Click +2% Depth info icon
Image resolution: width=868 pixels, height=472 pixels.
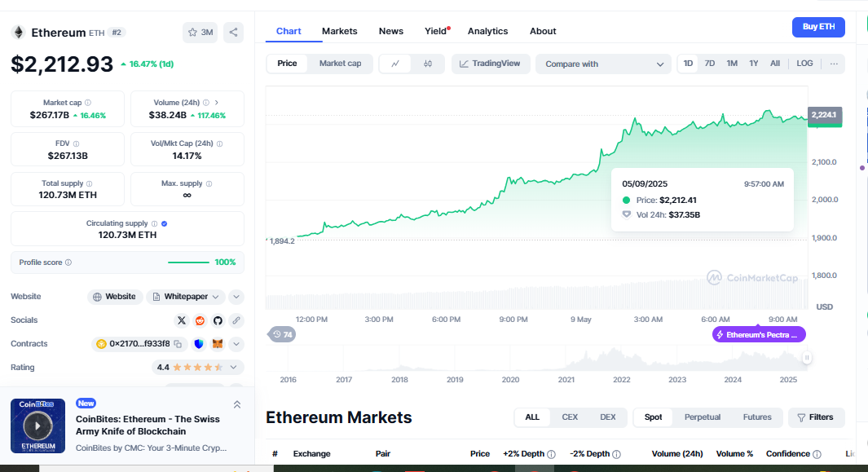[551, 454]
